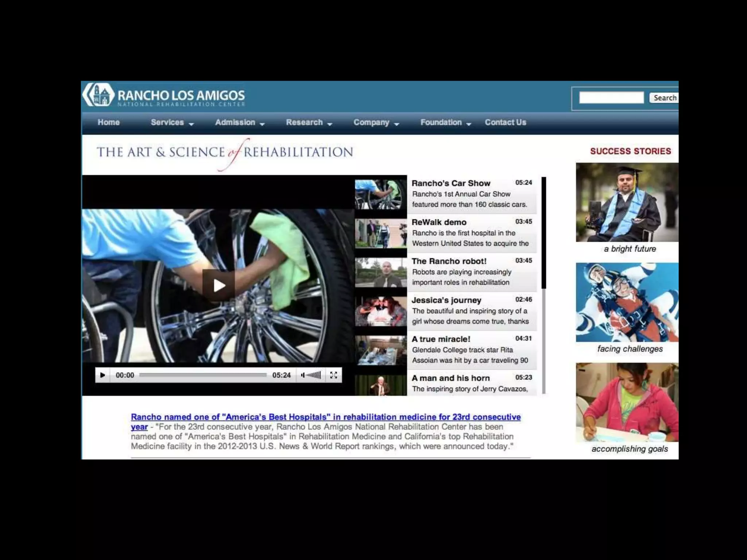Click the video playlist scrollbar
747x560 pixels.
[543, 233]
